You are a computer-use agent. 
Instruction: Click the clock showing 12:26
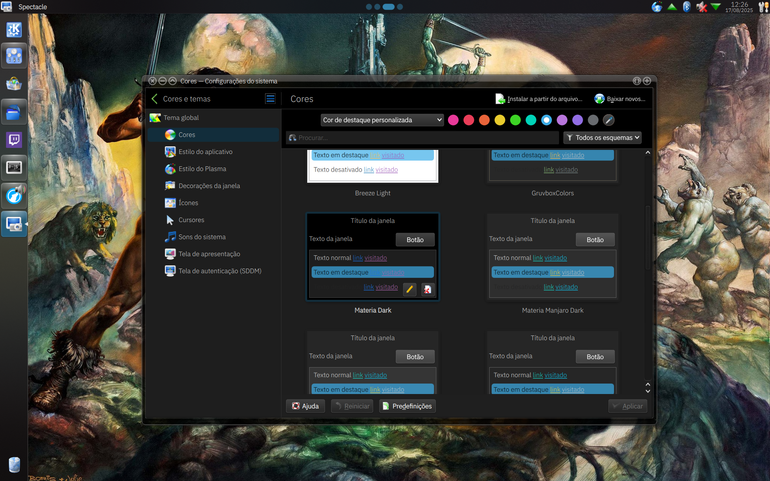[740, 7]
